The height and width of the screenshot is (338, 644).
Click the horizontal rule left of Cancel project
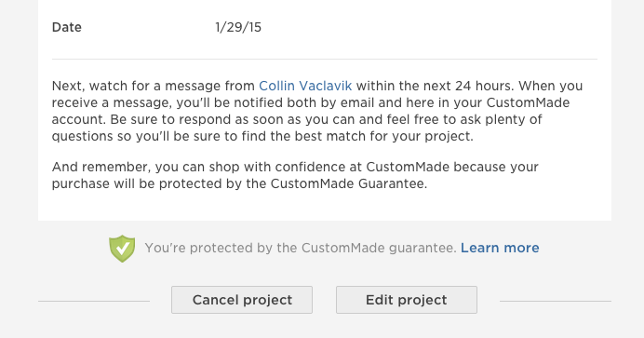[x=94, y=301]
